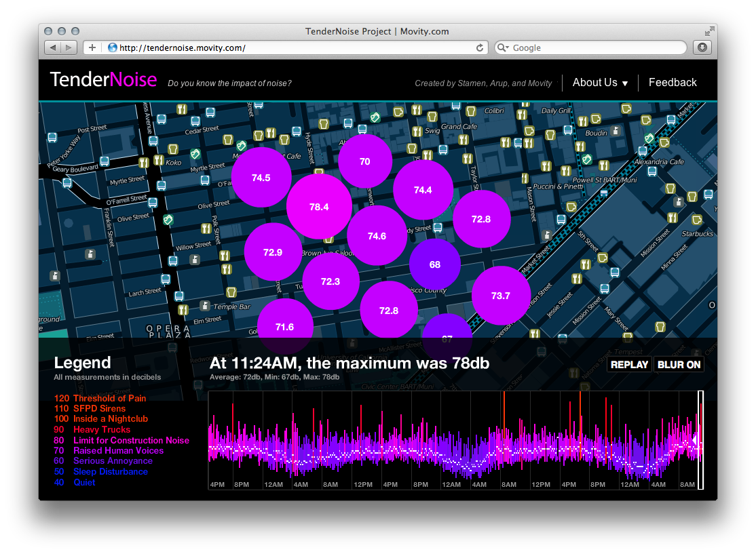Click the TenderNoise logo
This screenshot has width=756, height=554.
pos(103,80)
